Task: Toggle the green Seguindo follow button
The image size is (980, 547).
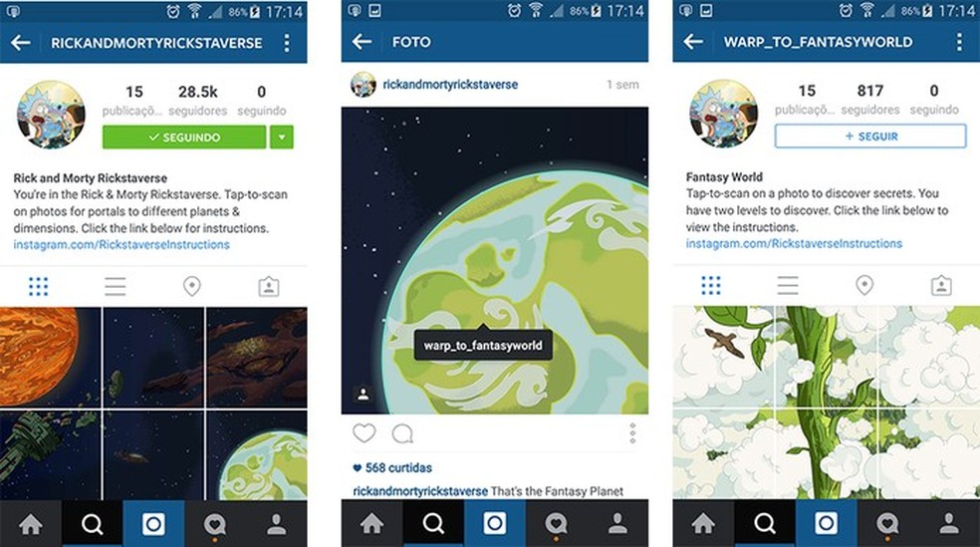Action: pos(184,137)
